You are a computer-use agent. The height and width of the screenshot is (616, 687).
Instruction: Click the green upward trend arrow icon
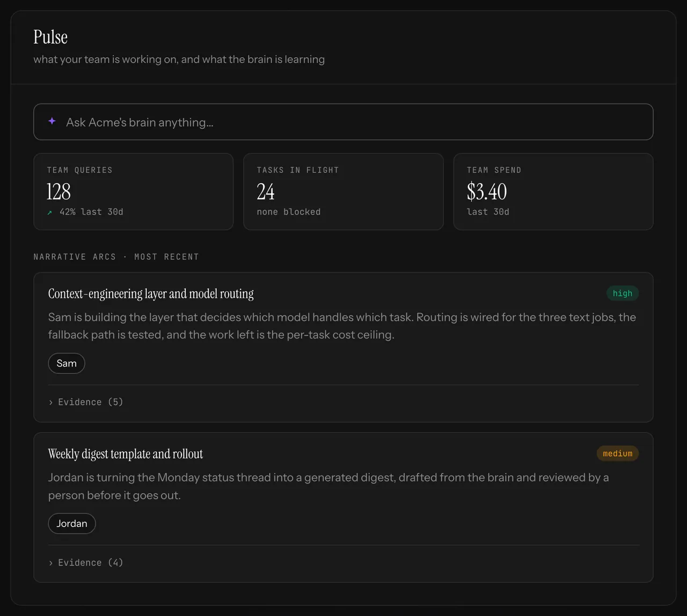[50, 212]
